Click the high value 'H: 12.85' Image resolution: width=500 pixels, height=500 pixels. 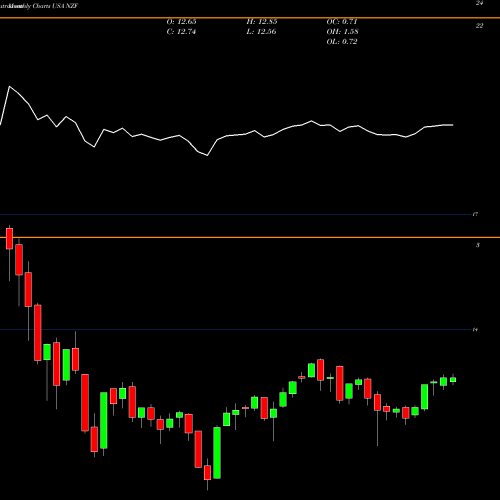tap(262, 22)
